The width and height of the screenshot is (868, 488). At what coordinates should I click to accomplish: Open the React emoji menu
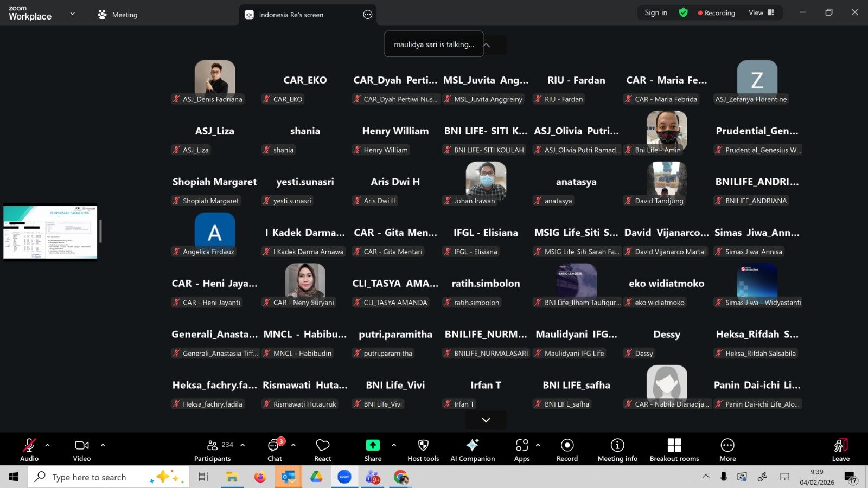322,450
